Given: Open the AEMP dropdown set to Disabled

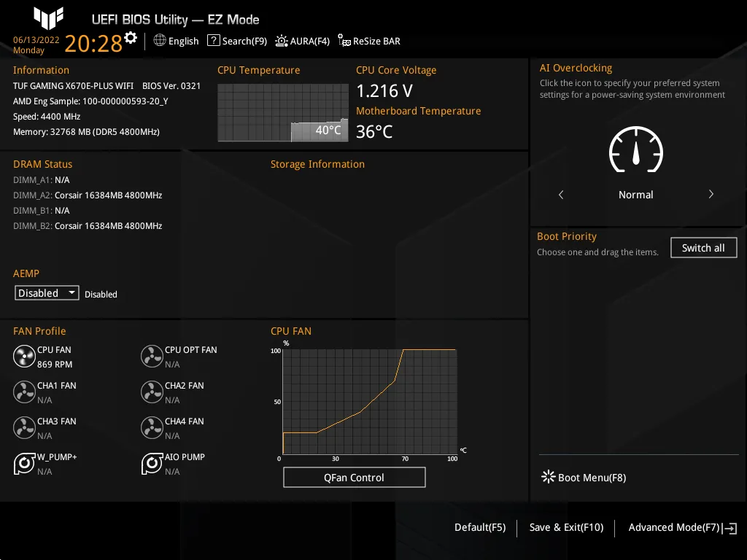Looking at the screenshot, I should (x=46, y=292).
